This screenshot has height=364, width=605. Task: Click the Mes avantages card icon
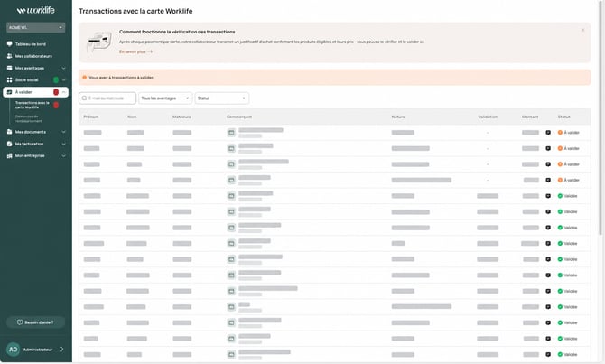(10, 68)
